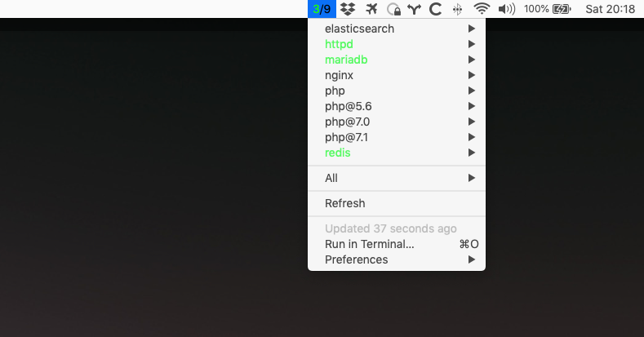Choose Run in Terminal… option
644x337 pixels.
[x=369, y=244]
